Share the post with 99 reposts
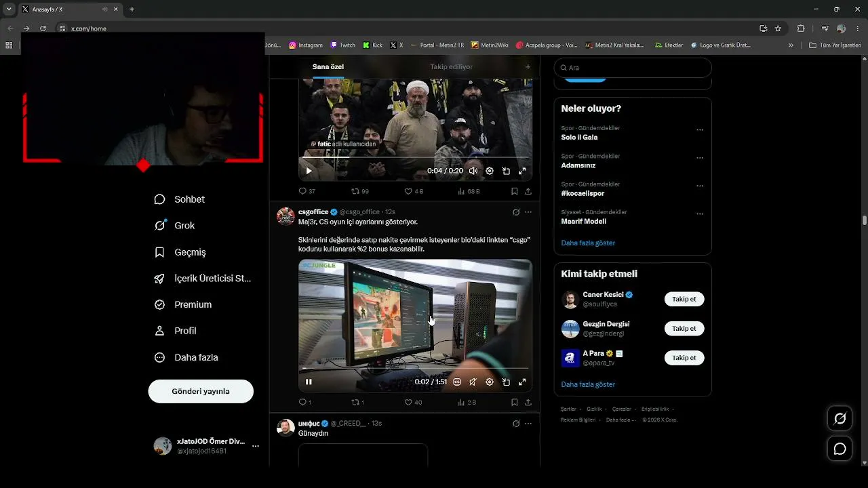The image size is (868, 488). coord(528,191)
